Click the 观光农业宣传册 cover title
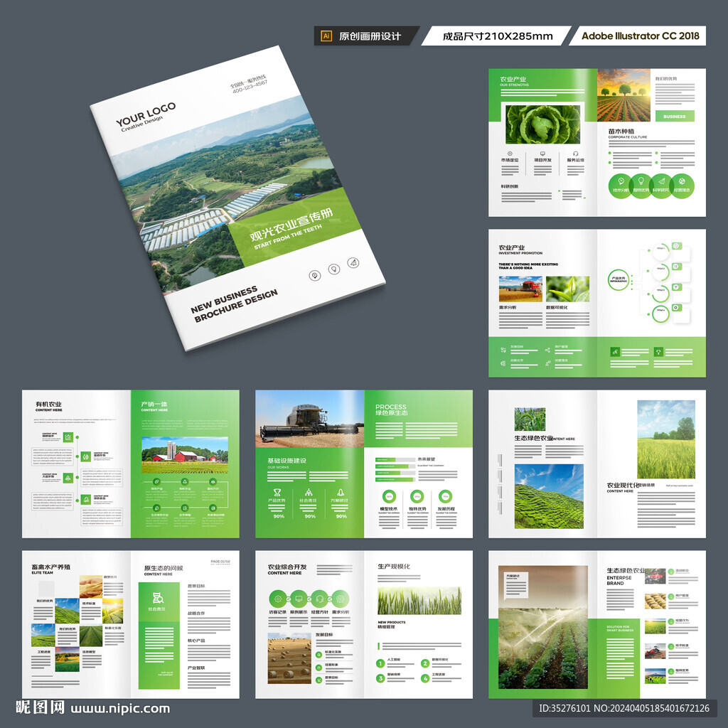This screenshot has width=728, height=728. point(291,224)
